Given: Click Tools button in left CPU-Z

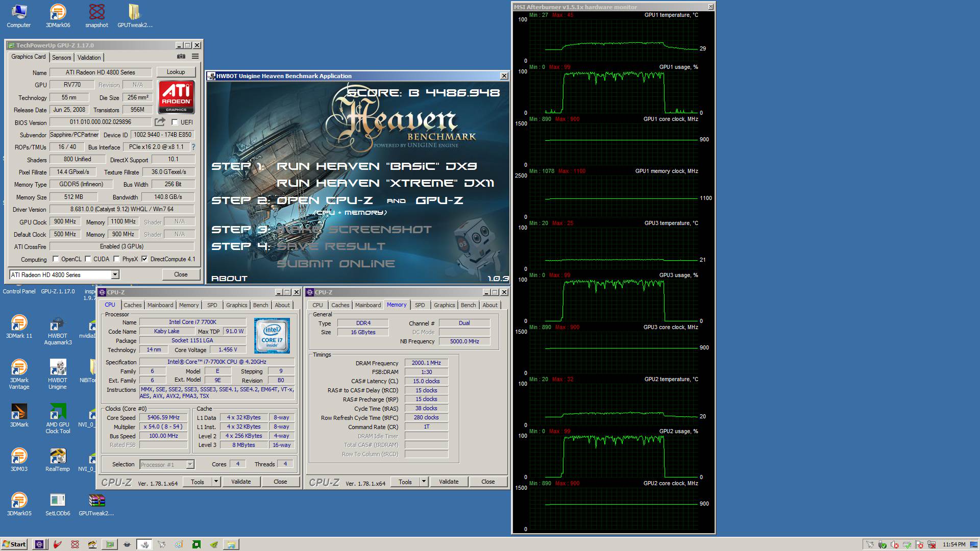Looking at the screenshot, I should [198, 482].
